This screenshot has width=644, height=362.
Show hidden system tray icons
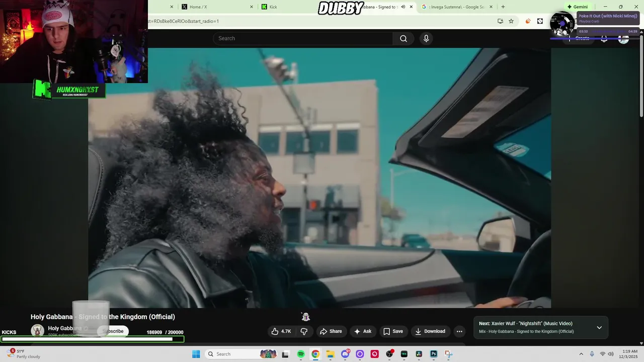tap(581, 354)
